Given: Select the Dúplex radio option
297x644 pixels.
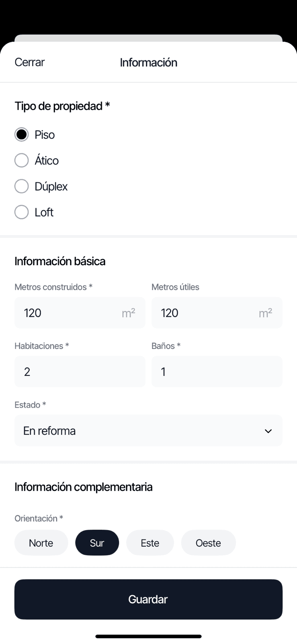Looking at the screenshot, I should click(x=22, y=186).
